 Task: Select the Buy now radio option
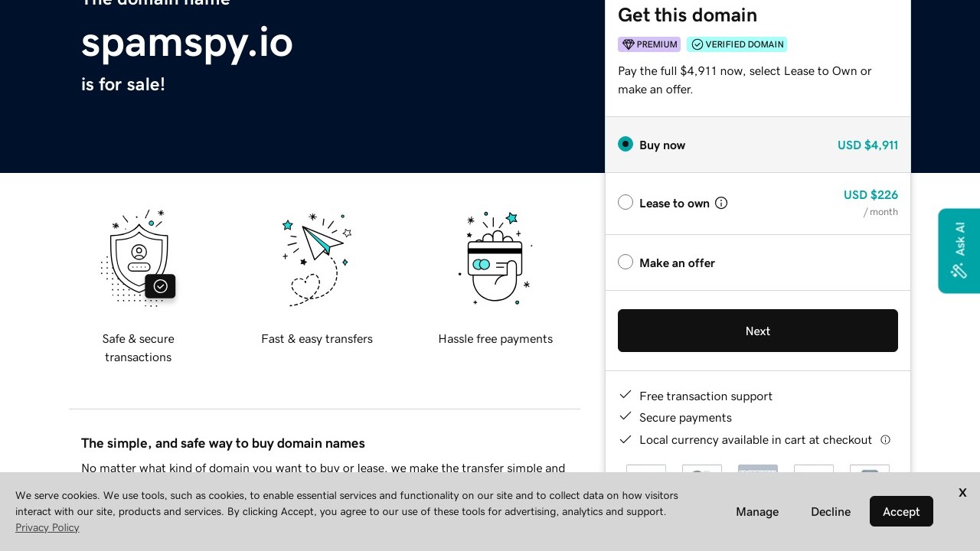626,145
